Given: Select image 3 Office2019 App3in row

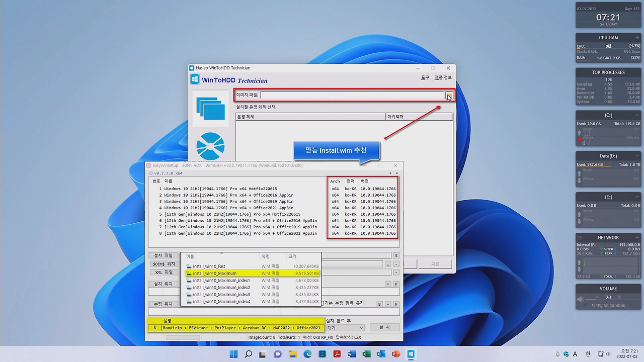Looking at the screenshot, I should (274, 202).
